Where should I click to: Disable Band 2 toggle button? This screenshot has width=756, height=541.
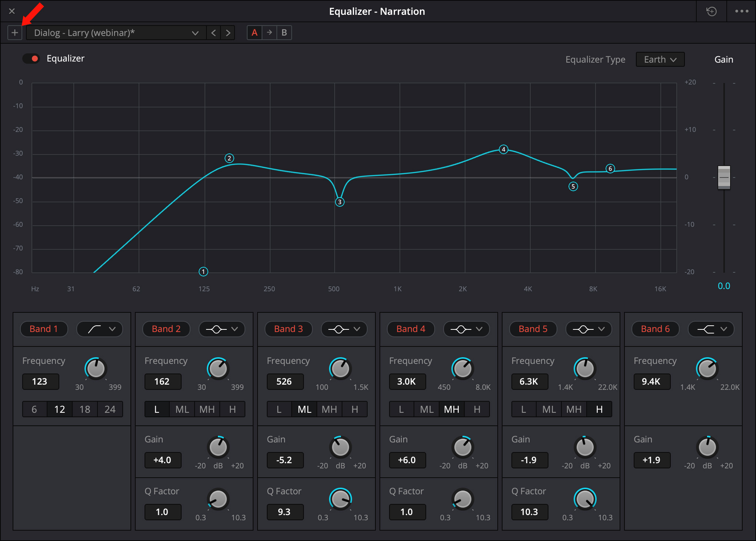(x=166, y=329)
